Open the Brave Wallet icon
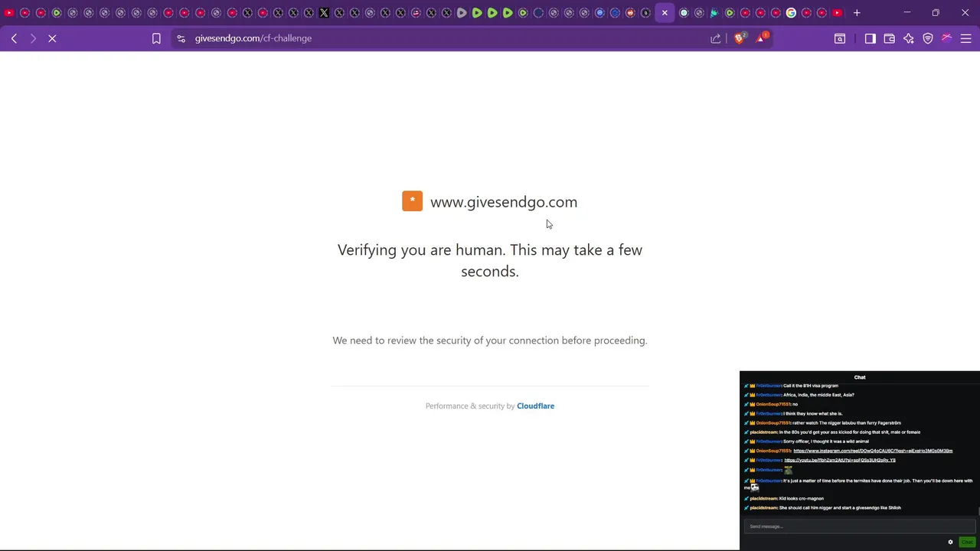This screenshot has height=551, width=980. [x=890, y=38]
